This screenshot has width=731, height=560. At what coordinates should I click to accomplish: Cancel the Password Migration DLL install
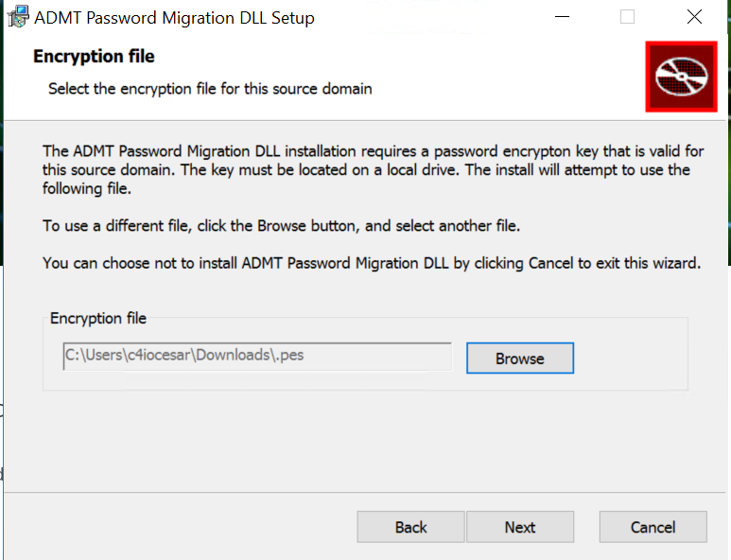coord(653,527)
